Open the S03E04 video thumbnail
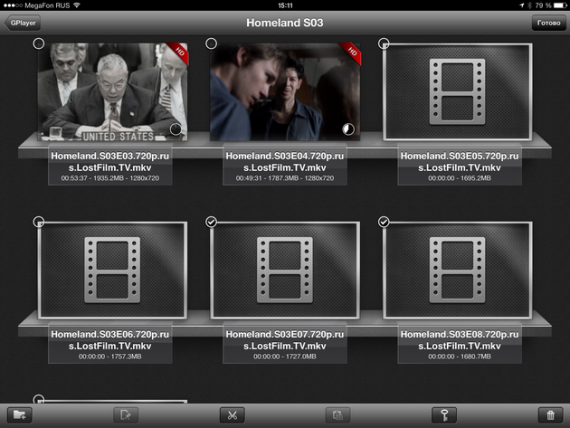 coord(285,92)
